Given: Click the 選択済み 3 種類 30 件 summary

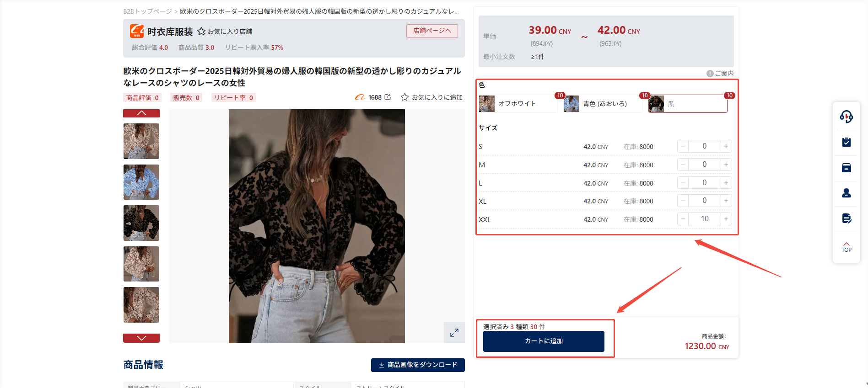Looking at the screenshot, I should point(514,326).
